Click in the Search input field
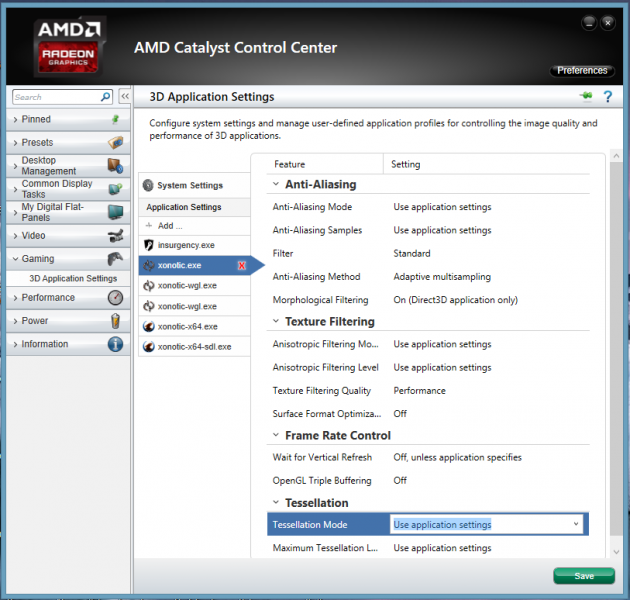The height and width of the screenshot is (600, 630). click(55, 97)
